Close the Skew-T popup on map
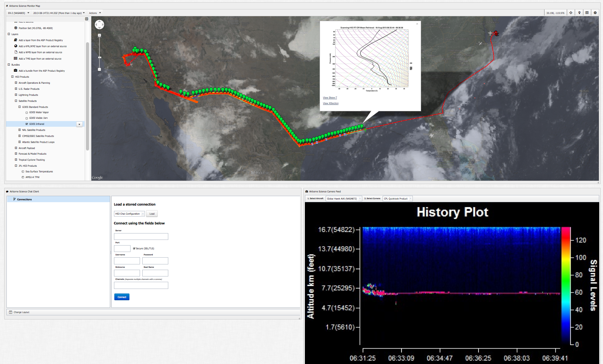Image resolution: width=603 pixels, height=364 pixels. click(417, 24)
